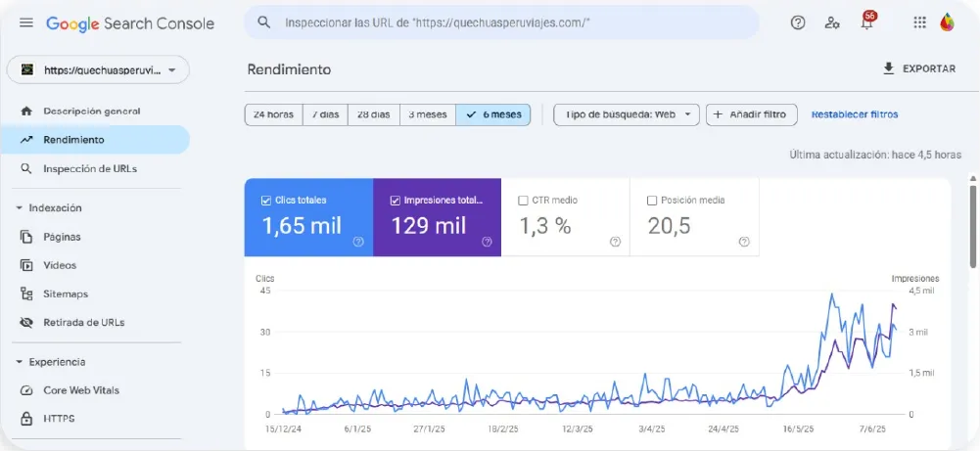Viewport: 980px width, 451px height.
Task: Click the Rendimiento page heading
Action: pyautogui.click(x=289, y=69)
